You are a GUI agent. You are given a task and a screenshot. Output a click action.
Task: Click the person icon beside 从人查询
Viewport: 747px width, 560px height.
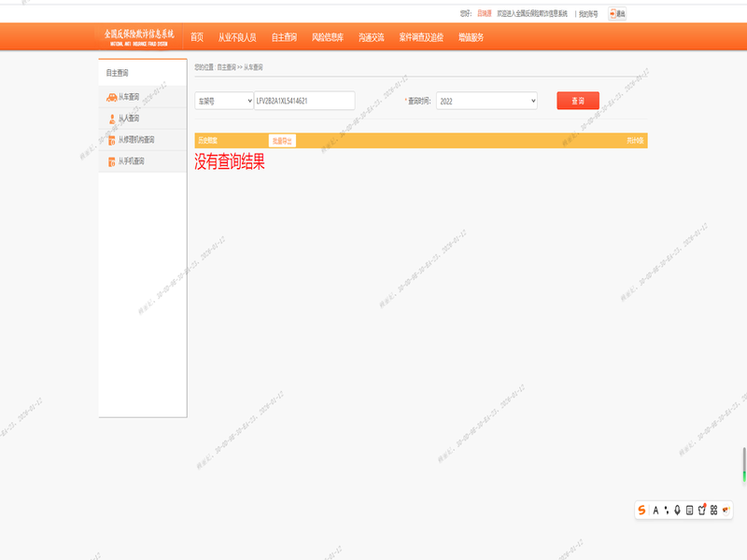111,119
